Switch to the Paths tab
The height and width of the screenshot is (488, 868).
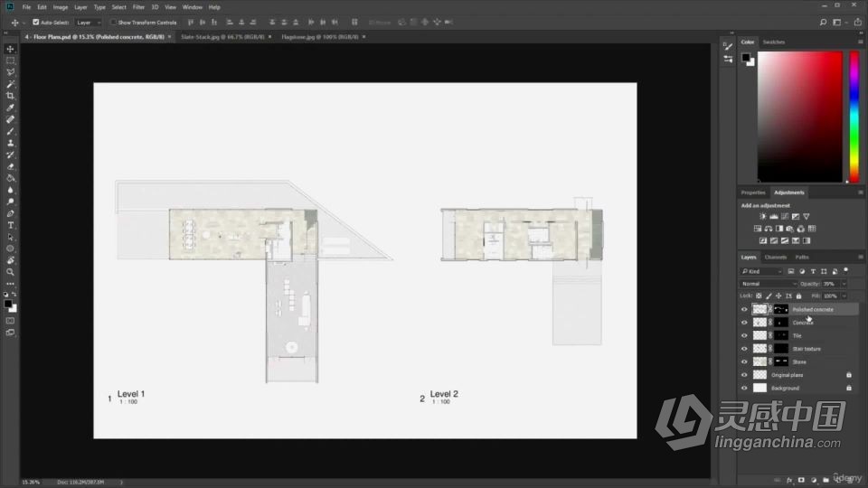point(802,258)
